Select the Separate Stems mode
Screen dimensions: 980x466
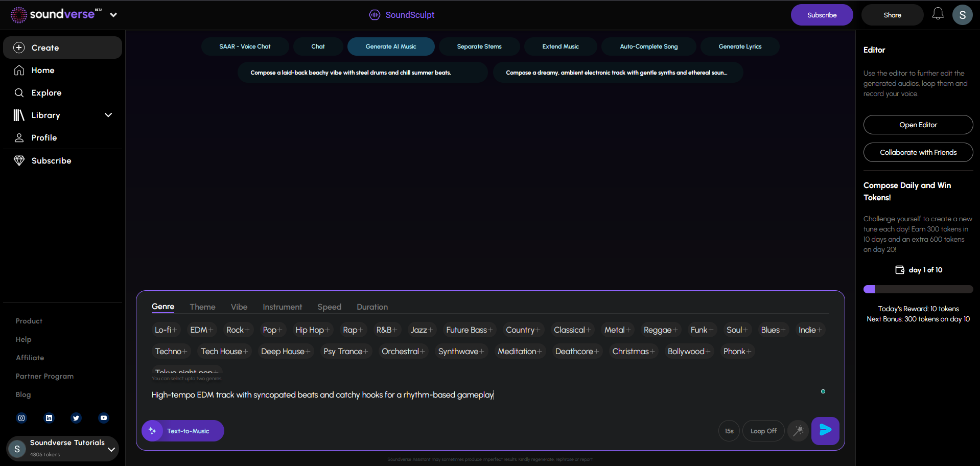(x=479, y=46)
